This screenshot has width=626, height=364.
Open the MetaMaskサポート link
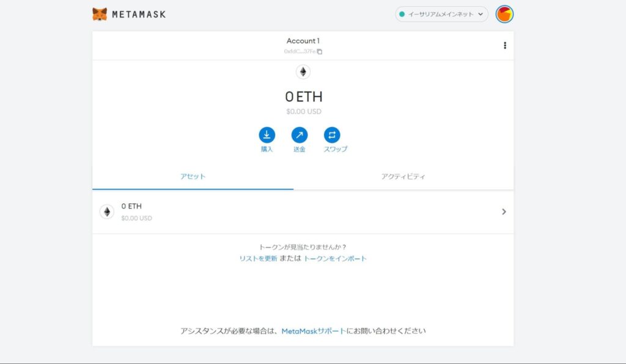tap(314, 331)
